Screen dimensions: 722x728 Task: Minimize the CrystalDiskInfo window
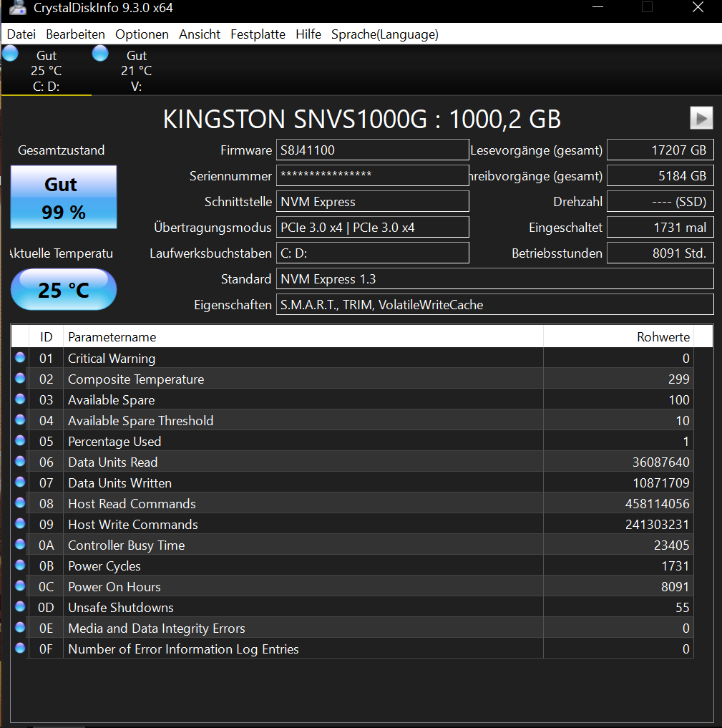tap(597, 7)
